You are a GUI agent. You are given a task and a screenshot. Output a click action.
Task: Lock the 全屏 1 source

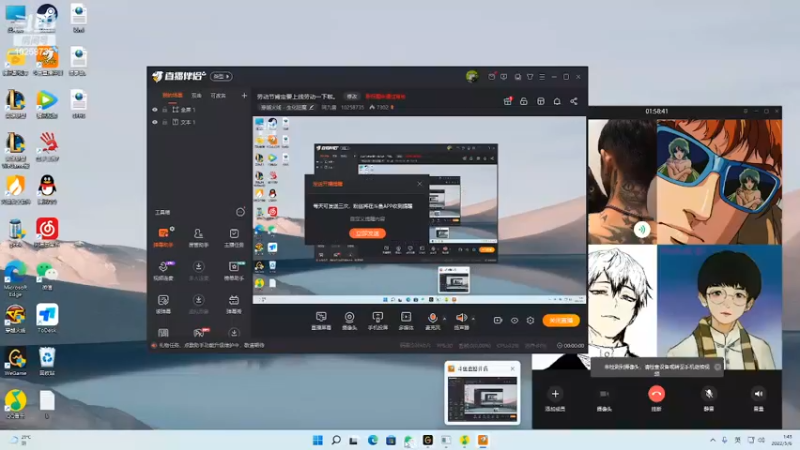[165, 110]
